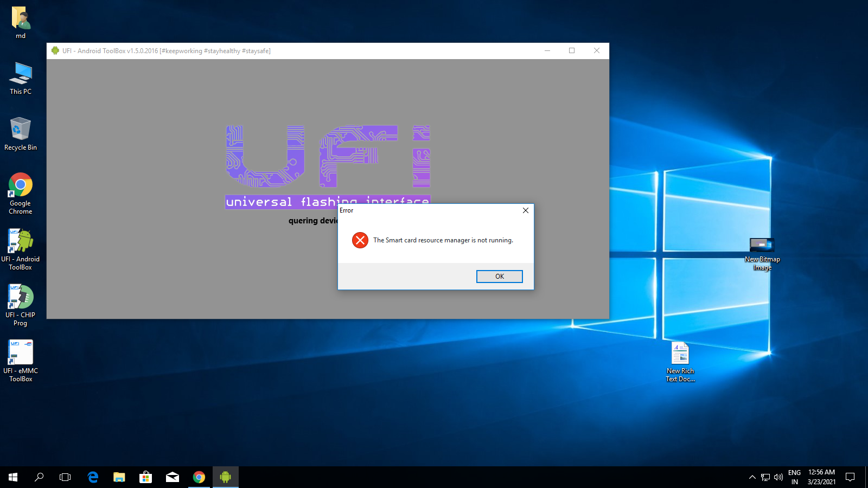Click UFI Android app icon in title bar

[55, 51]
